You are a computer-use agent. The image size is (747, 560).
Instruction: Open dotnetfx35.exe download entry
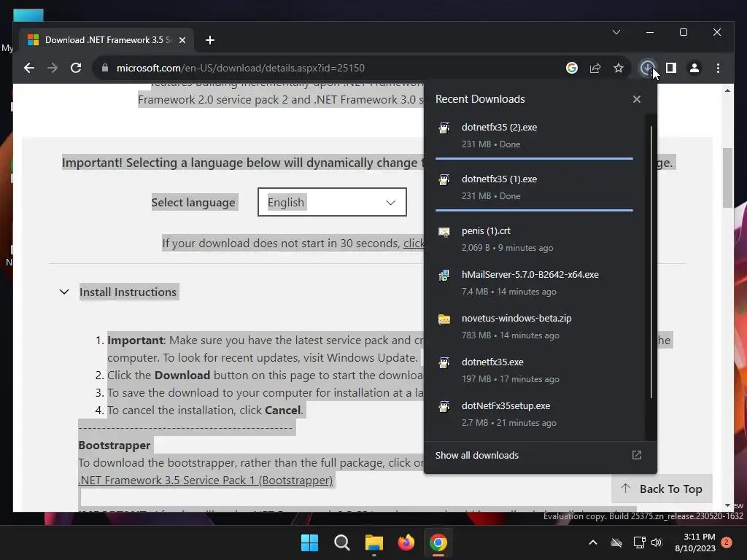534,370
